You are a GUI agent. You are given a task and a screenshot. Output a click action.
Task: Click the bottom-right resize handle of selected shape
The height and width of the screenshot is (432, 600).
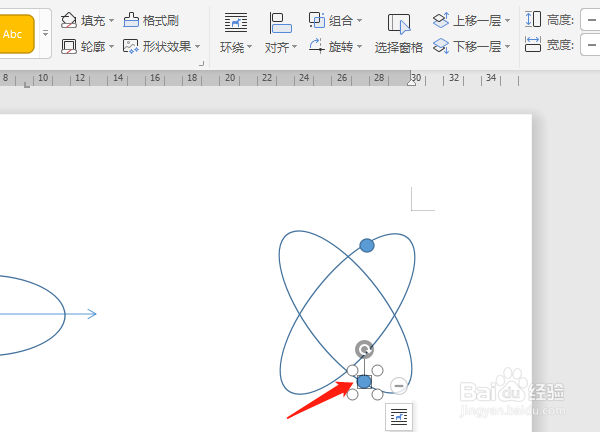click(x=377, y=394)
